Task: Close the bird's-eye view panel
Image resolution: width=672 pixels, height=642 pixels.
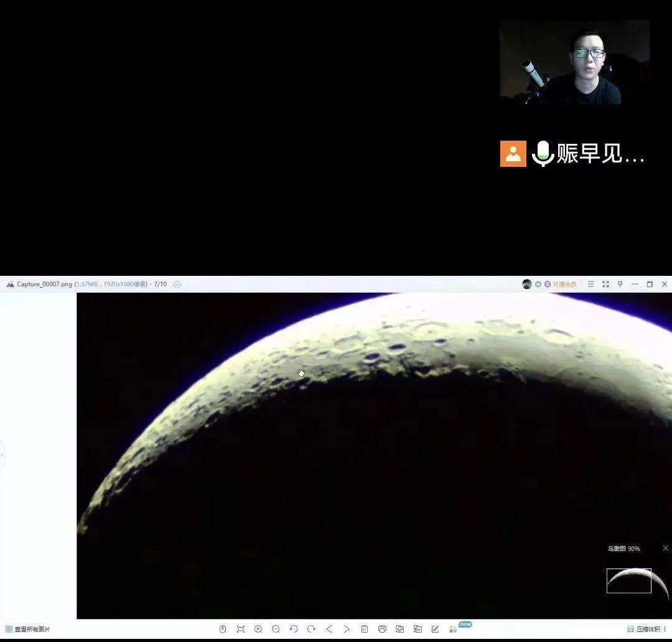Action: pyautogui.click(x=666, y=548)
